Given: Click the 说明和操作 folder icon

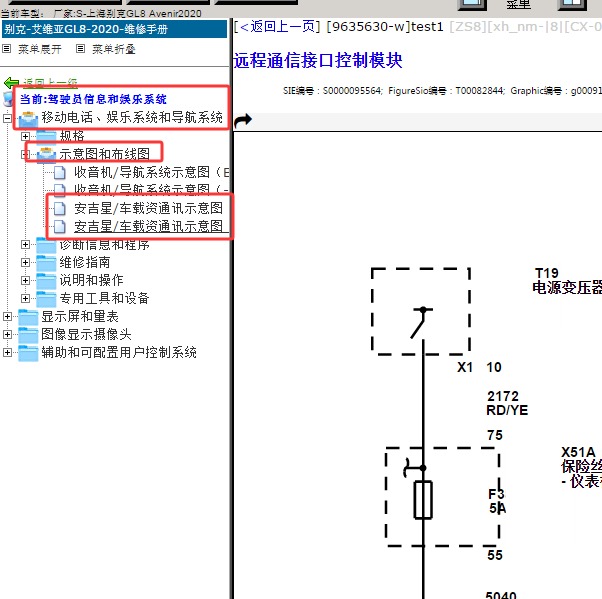Looking at the screenshot, I should click(x=46, y=281).
